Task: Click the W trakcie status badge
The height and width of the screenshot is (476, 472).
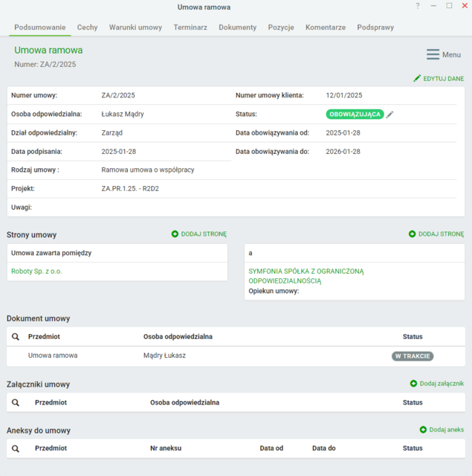Action: click(412, 356)
